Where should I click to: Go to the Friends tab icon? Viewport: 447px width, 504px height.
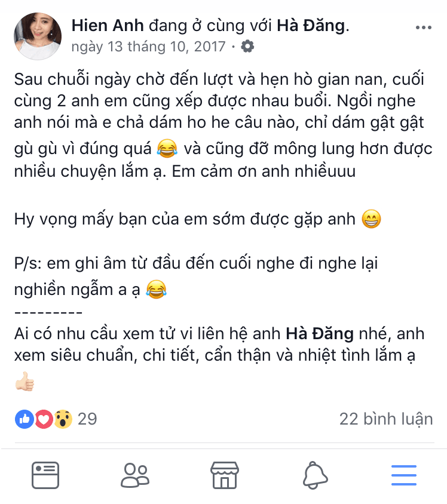click(135, 475)
